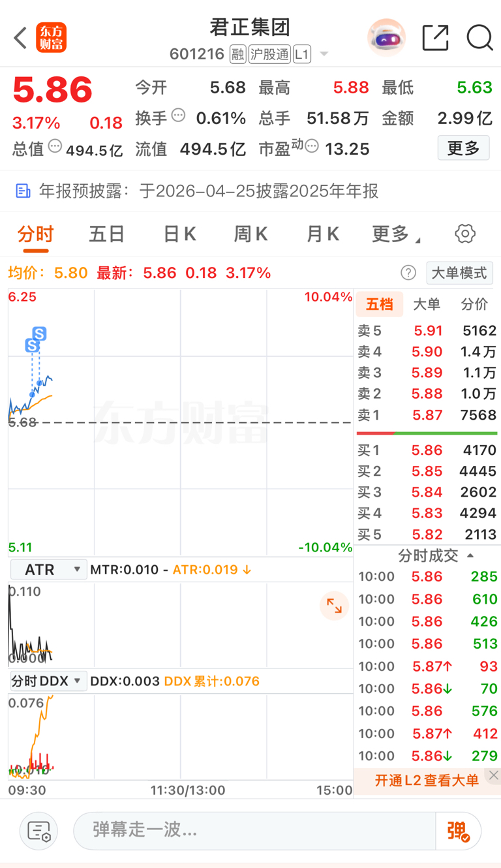Open the 年报预披露 document icon
The image size is (501, 868).
point(23,191)
